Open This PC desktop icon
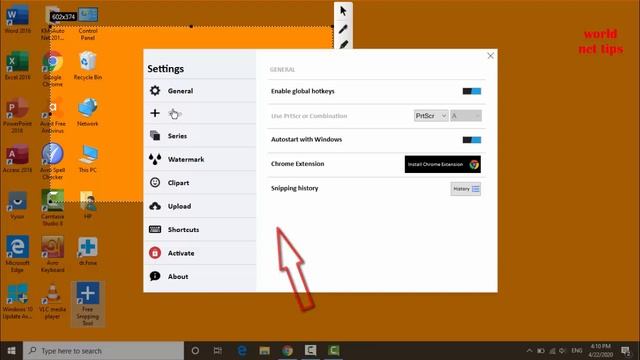640x360 pixels. [x=88, y=159]
